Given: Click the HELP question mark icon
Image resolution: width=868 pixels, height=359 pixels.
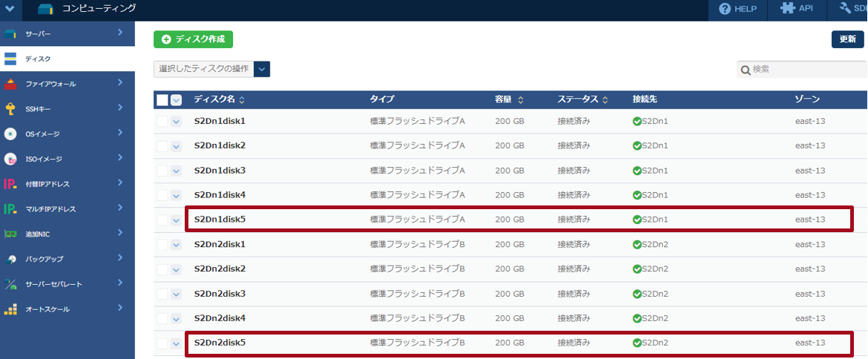Looking at the screenshot, I should tap(725, 10).
